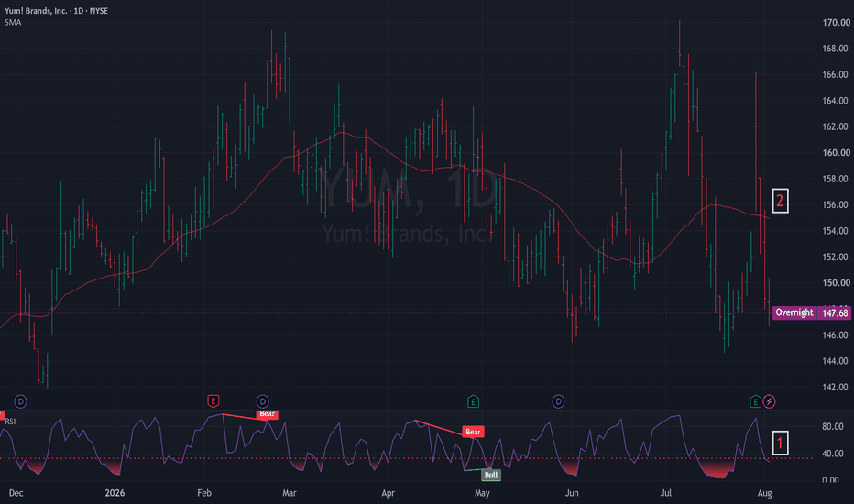Open the red earnings marker in February
This screenshot has width=854, height=504.
213,401
